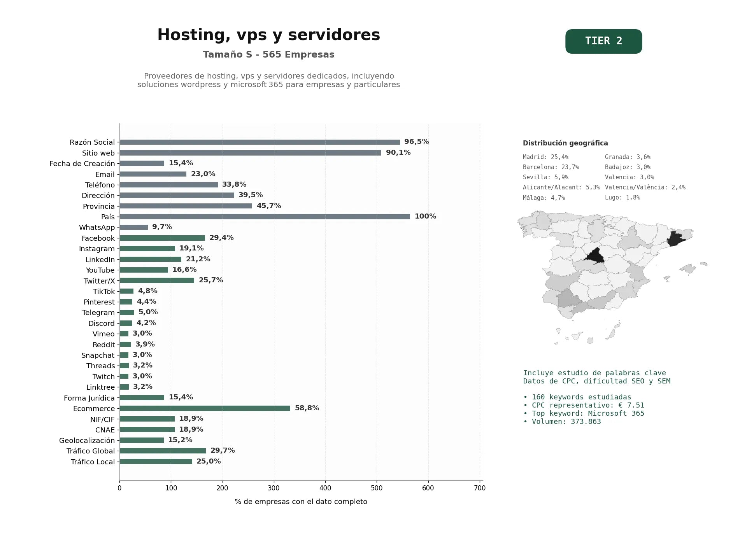Click the '100%' value label
This screenshot has width=747, height=560.
425,216
